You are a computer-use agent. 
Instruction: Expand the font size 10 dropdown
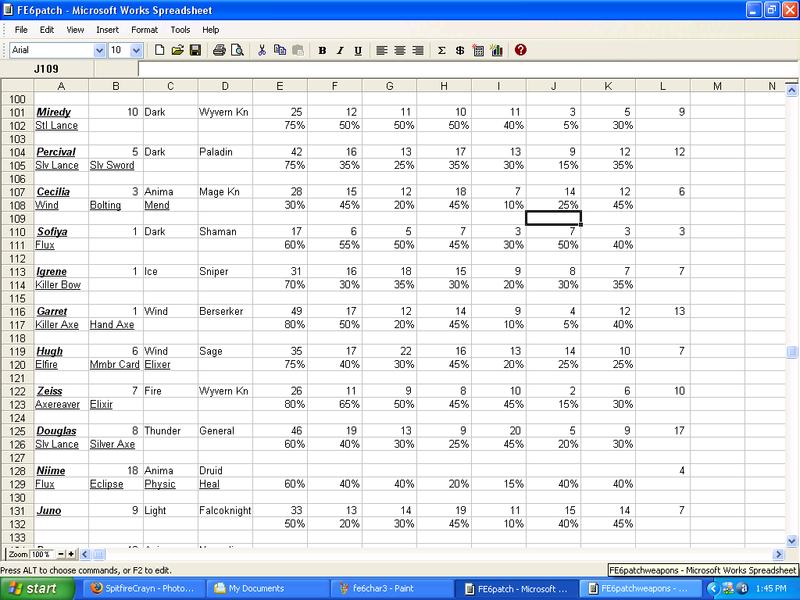137,50
